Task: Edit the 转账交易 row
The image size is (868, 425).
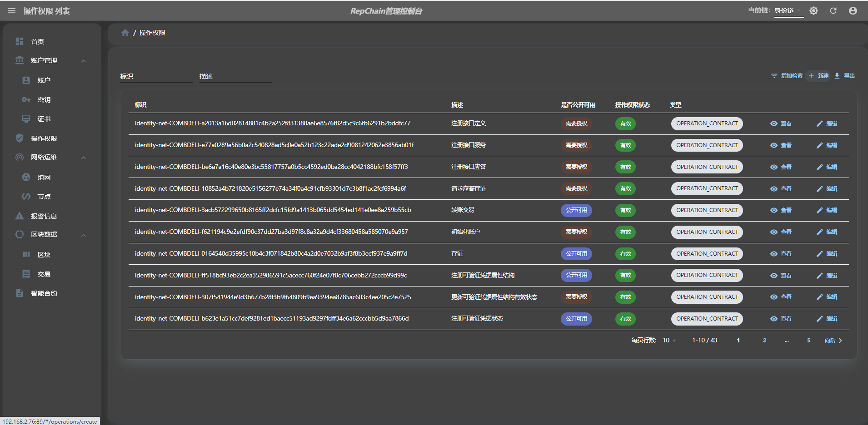Action: pyautogui.click(x=827, y=210)
